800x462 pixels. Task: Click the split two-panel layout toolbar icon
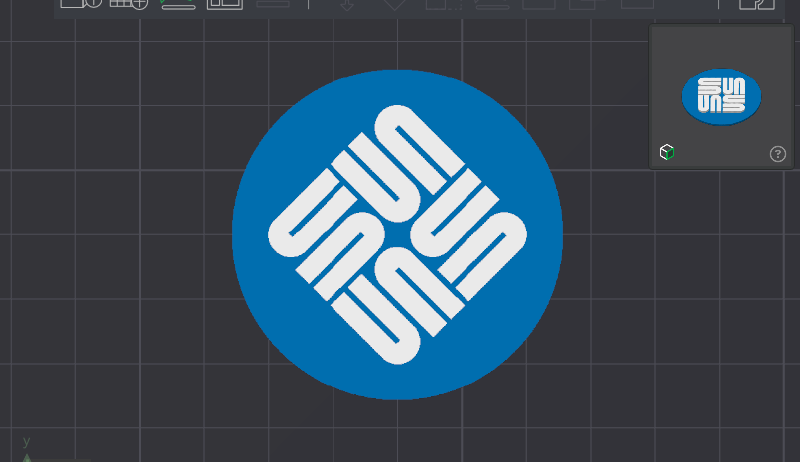(x=224, y=4)
